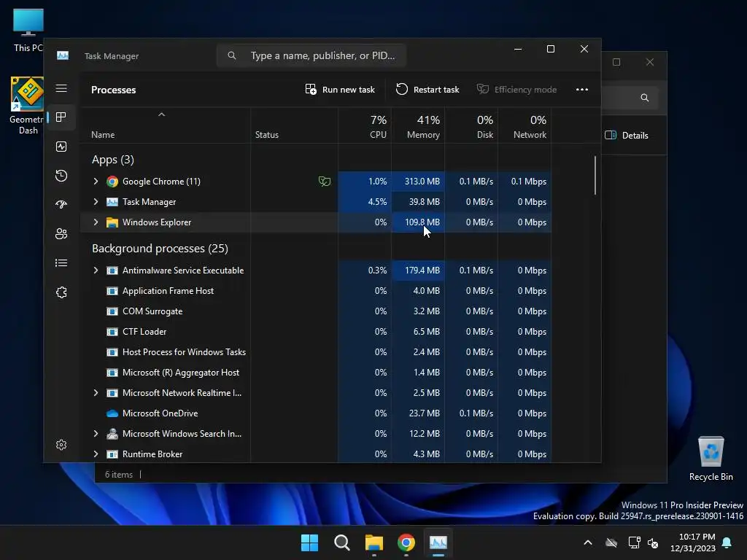This screenshot has width=747, height=560.
Task: Open the App history icon in sidebar
Action: pos(61,176)
